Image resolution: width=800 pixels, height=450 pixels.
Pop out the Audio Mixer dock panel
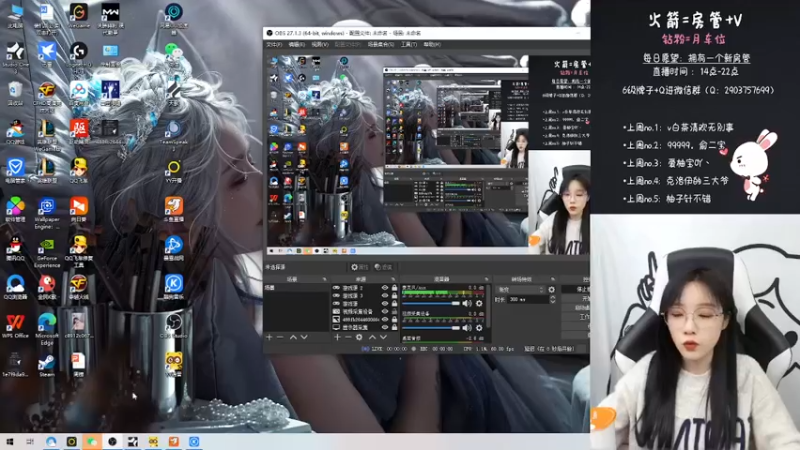point(487,279)
